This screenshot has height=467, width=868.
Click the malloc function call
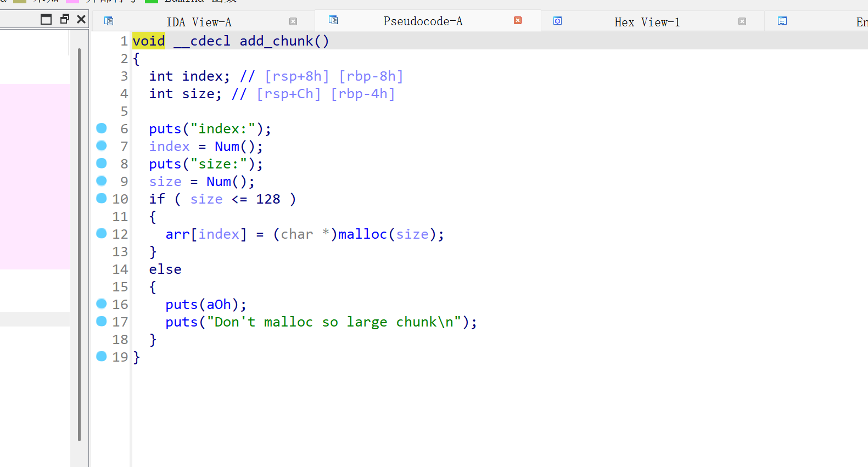click(362, 234)
